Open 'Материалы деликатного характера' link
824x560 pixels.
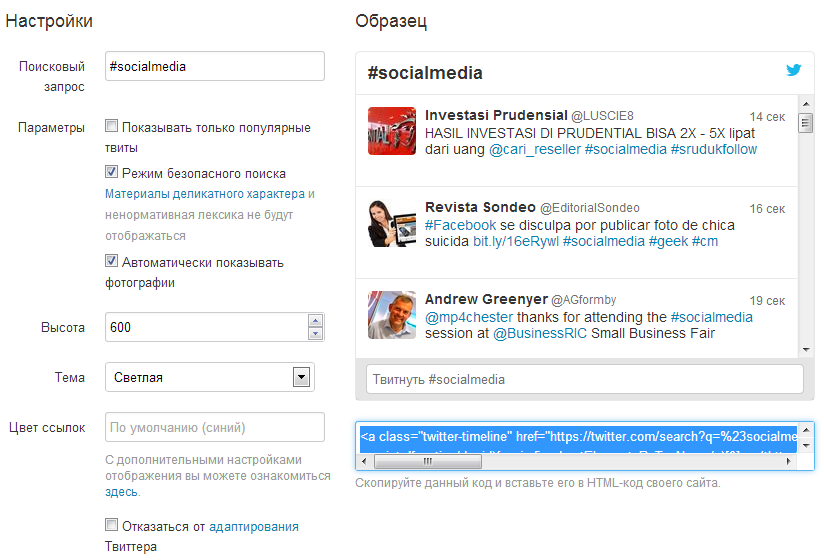coord(205,194)
